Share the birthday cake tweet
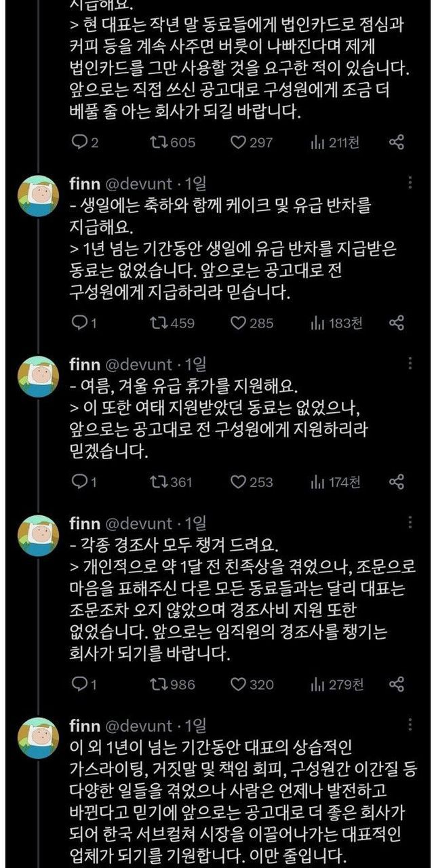434x868 pixels. [x=397, y=323]
